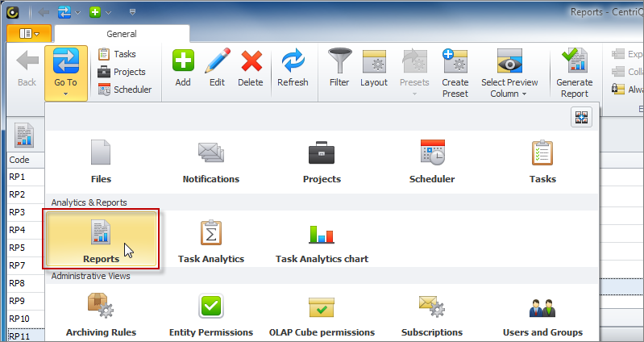Image resolution: width=644 pixels, height=342 pixels.
Task: Select row RP8
Action: tap(26, 283)
